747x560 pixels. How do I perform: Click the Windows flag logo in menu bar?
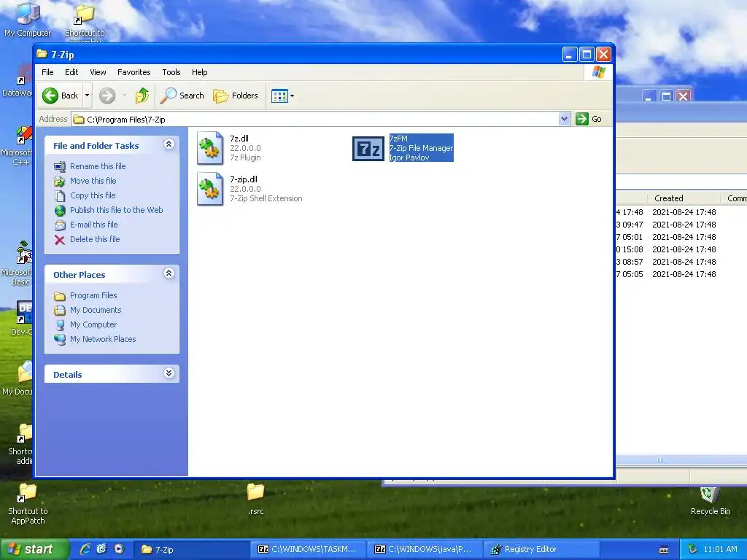pyautogui.click(x=599, y=72)
